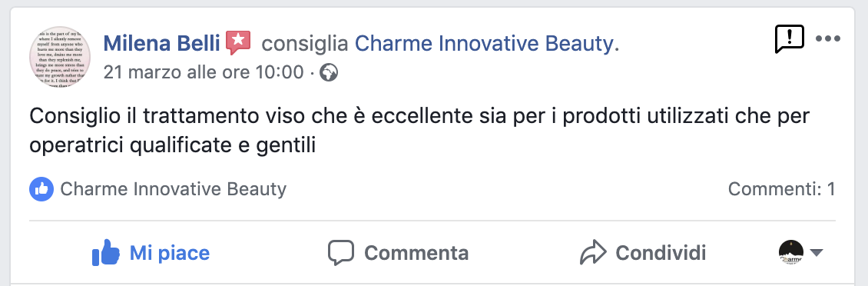Open the Milena Belli profile name link
868x286 pixels.
[x=161, y=43]
